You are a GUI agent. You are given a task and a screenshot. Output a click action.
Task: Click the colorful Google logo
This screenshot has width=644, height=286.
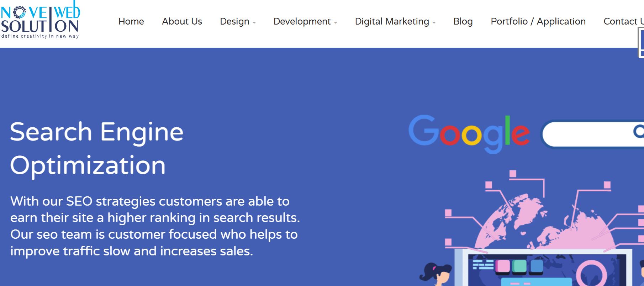[x=469, y=134]
